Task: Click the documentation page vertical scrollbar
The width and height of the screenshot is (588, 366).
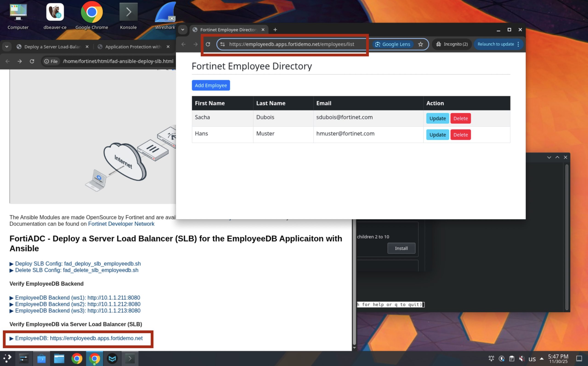Action: point(354,278)
